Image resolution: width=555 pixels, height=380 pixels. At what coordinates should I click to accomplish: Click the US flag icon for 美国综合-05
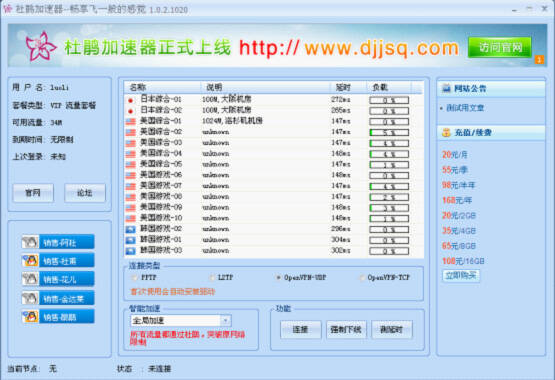(x=131, y=165)
